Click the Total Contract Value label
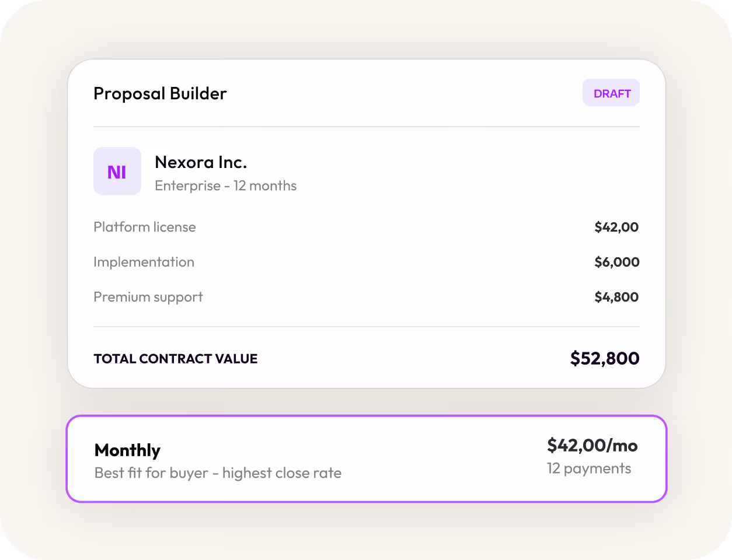Image resolution: width=732 pixels, height=560 pixels. (x=176, y=359)
